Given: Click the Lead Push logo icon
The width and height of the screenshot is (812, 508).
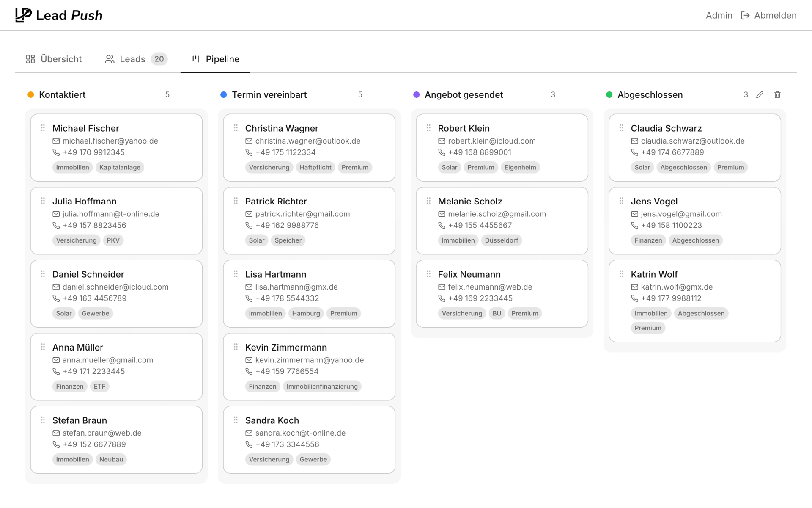Looking at the screenshot, I should pyautogui.click(x=23, y=15).
